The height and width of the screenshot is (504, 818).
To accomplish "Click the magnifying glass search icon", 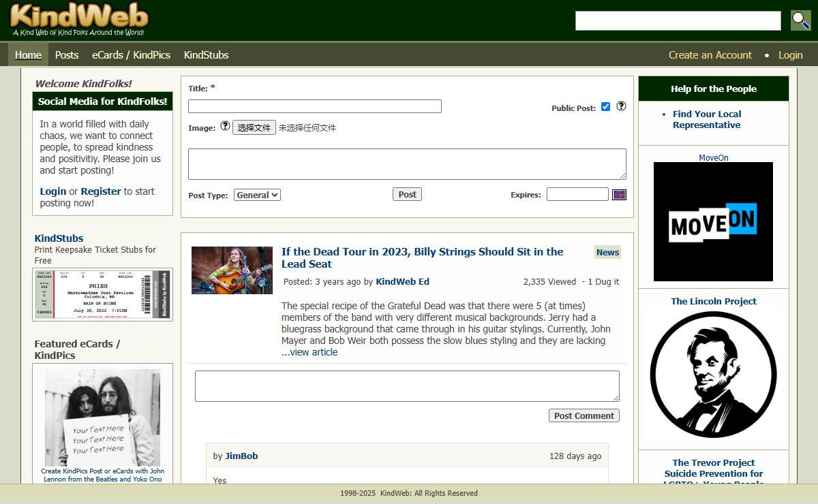I will point(801,20).
